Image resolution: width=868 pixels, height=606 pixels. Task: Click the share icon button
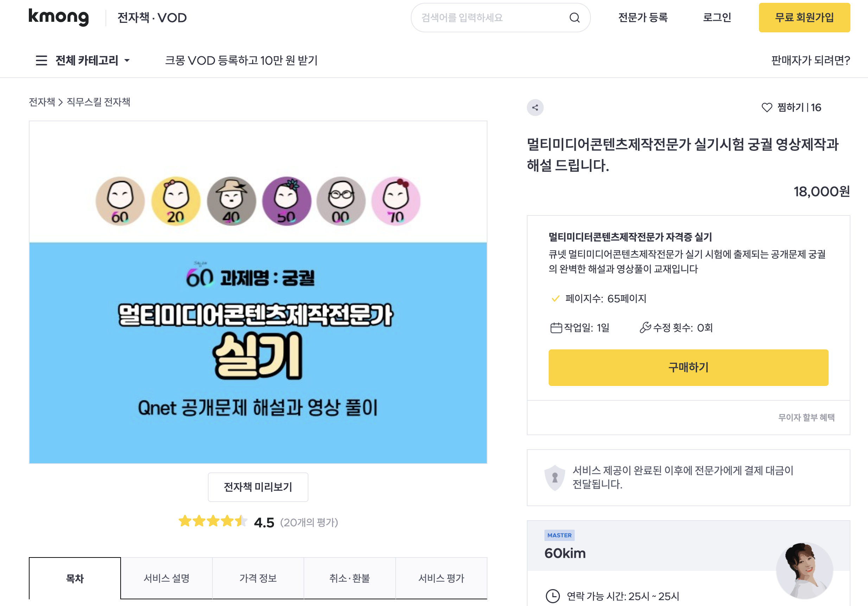pos(535,108)
